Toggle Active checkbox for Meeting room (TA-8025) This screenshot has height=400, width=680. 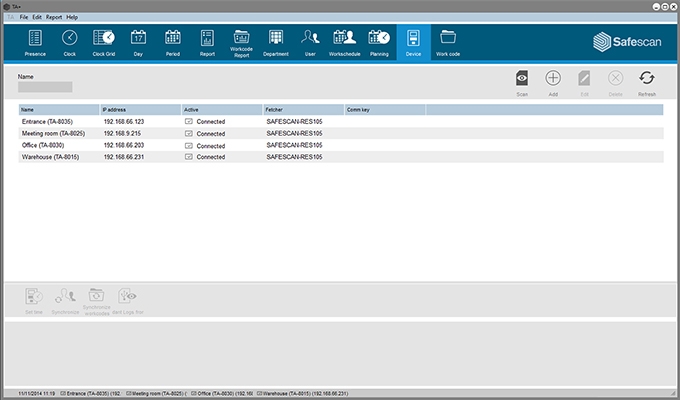(189, 133)
